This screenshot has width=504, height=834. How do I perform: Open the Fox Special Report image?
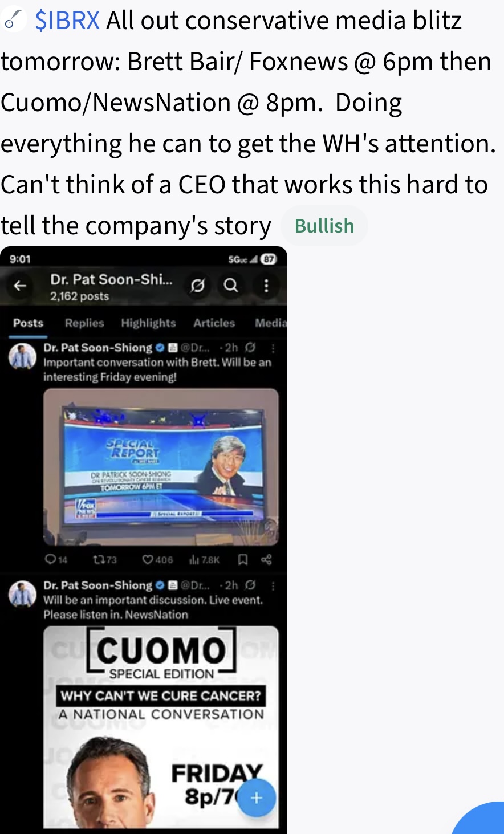tap(161, 467)
